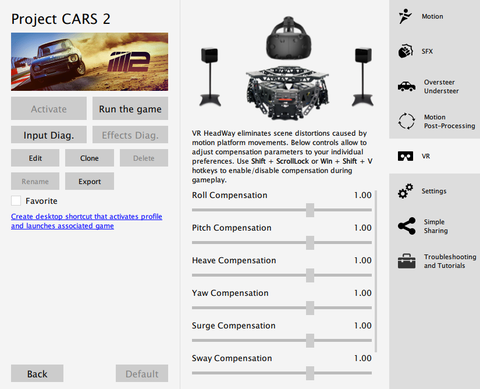Viewport: 480px width, 389px height.
Task: Click Sway Compensation value 1.00
Action: pos(363,358)
